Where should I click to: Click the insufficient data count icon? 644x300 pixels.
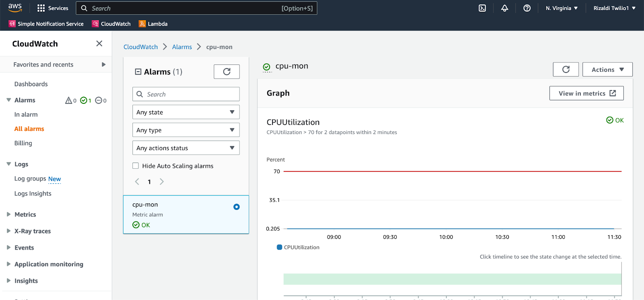tap(99, 100)
